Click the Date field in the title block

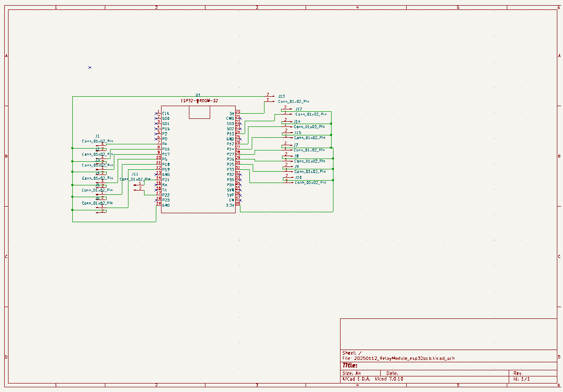point(392,373)
